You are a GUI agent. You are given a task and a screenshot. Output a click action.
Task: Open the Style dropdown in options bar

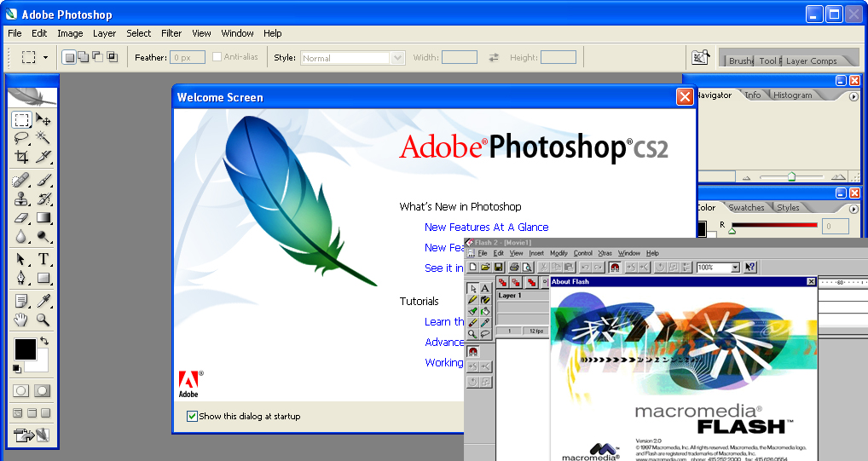pos(397,58)
